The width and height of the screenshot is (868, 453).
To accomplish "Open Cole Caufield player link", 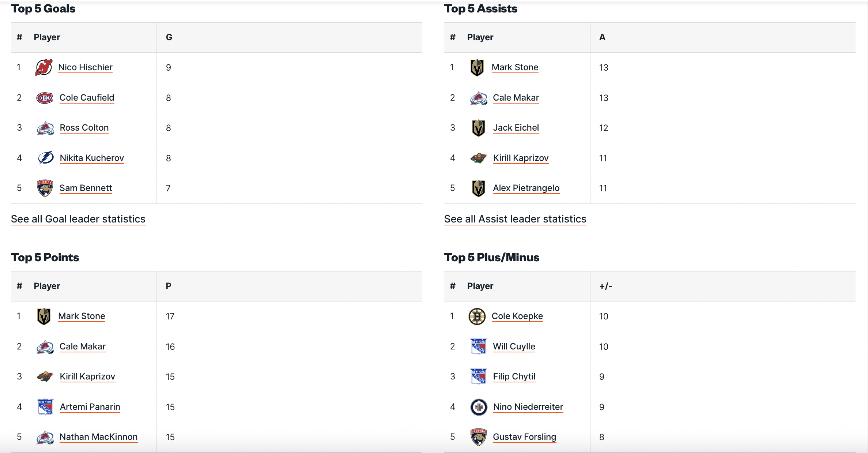I will click(87, 98).
